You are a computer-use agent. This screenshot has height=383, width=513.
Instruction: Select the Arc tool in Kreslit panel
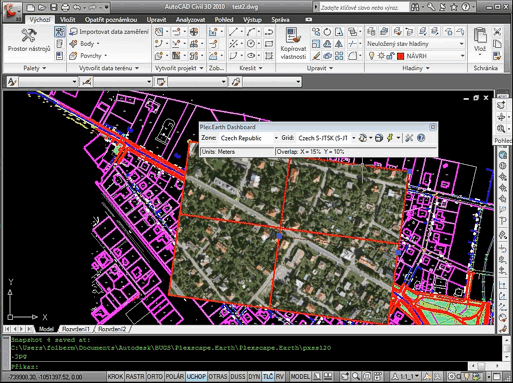click(251, 32)
